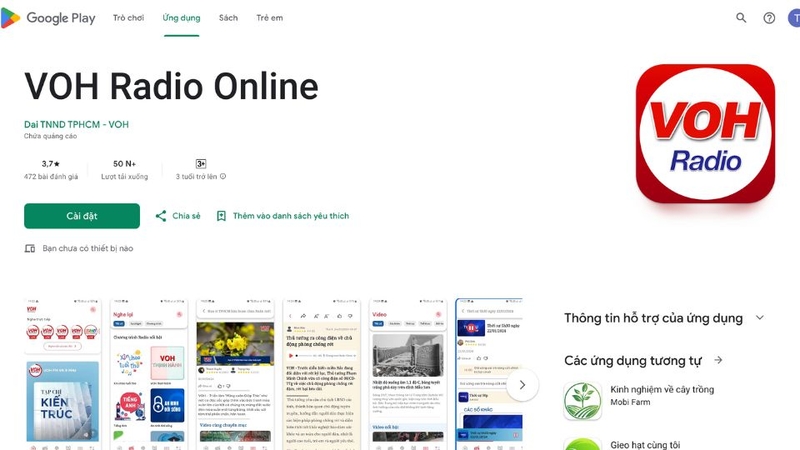Open Gieo hạt cùng tôi app link
Viewport: 800px width, 450px height.
coord(645,445)
